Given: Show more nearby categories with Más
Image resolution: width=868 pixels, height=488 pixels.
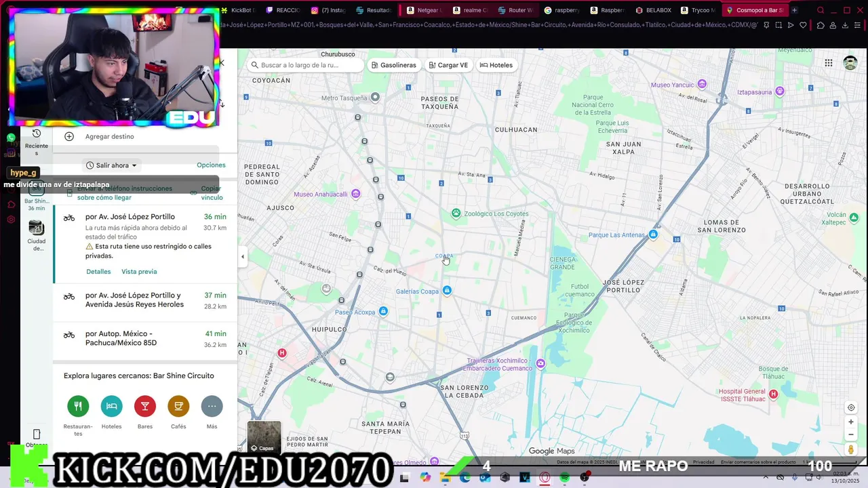Looking at the screenshot, I should 212,407.
